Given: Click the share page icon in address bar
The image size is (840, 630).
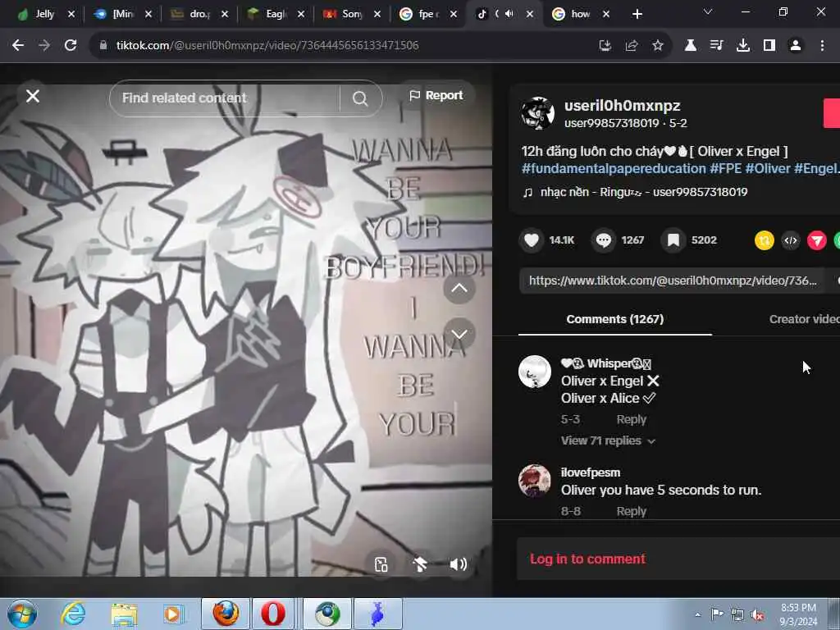Looking at the screenshot, I should [631, 46].
